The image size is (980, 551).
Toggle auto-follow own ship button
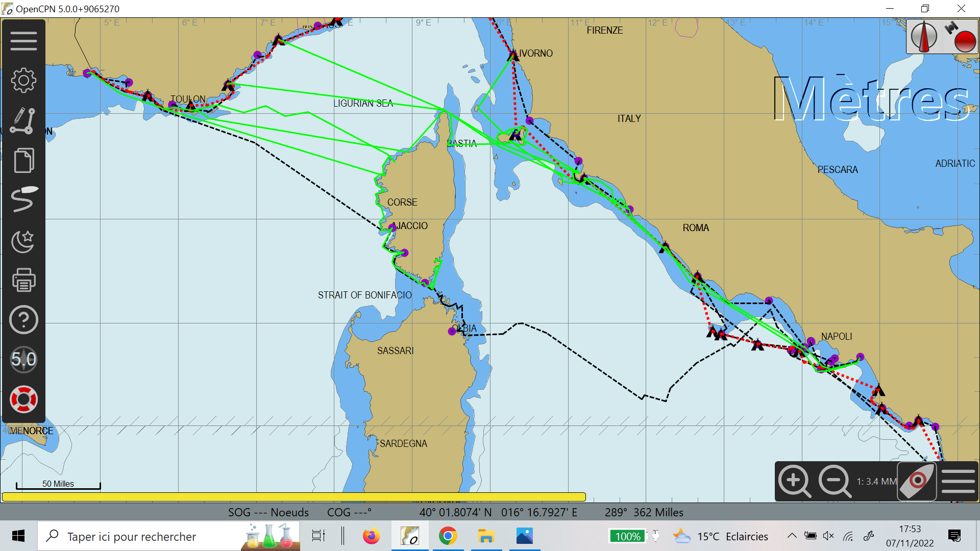pyautogui.click(x=917, y=481)
